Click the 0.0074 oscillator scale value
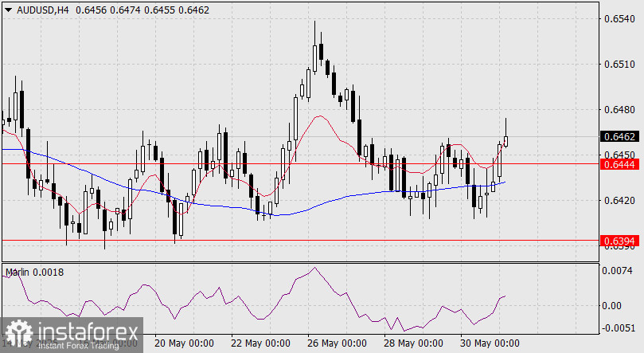This screenshot has height=353, width=644. coord(617,270)
